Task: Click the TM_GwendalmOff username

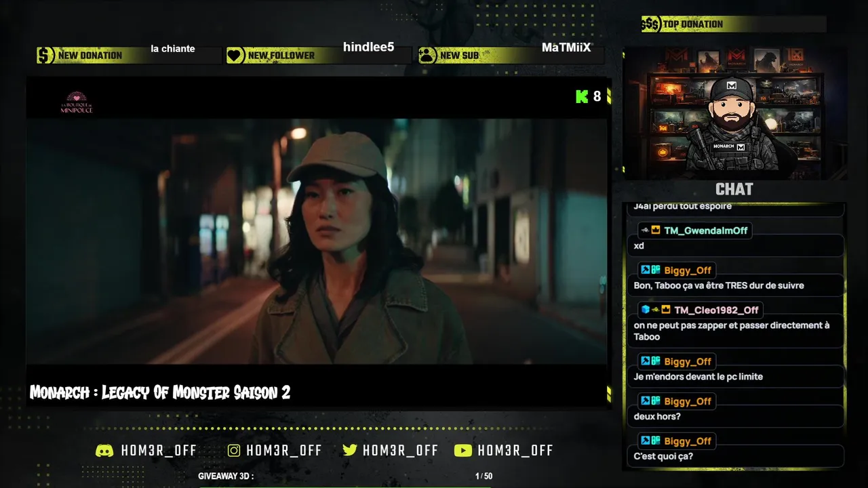Action: [x=706, y=230]
